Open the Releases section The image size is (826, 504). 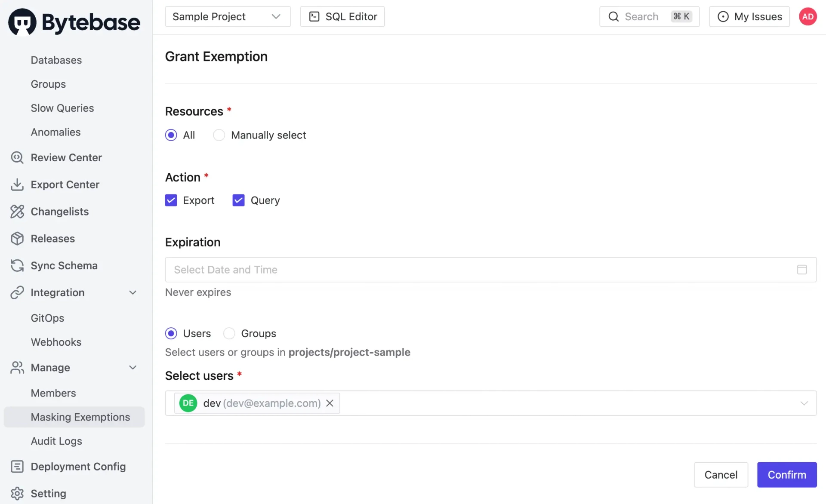pos(52,238)
